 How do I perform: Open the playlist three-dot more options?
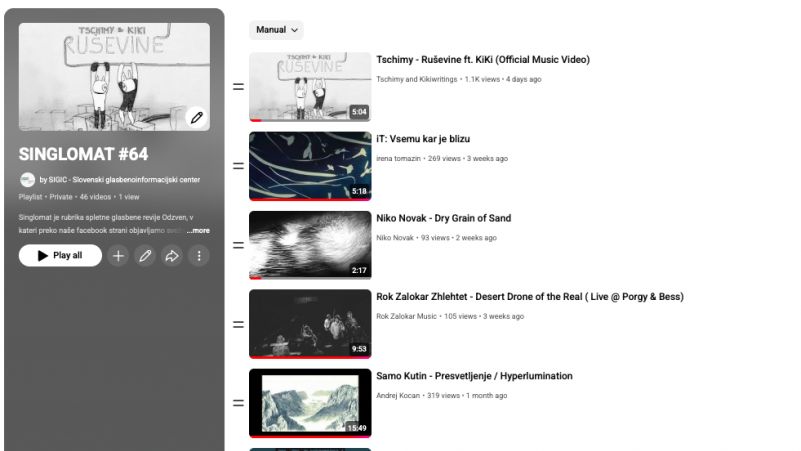(199, 256)
